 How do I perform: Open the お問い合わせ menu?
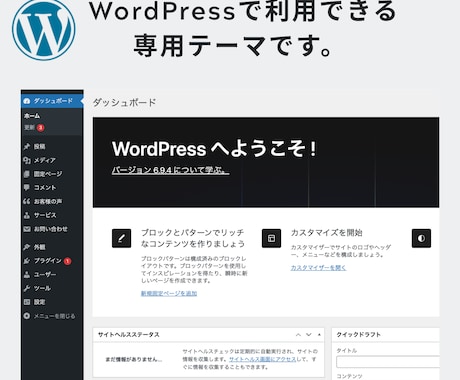coord(52,229)
